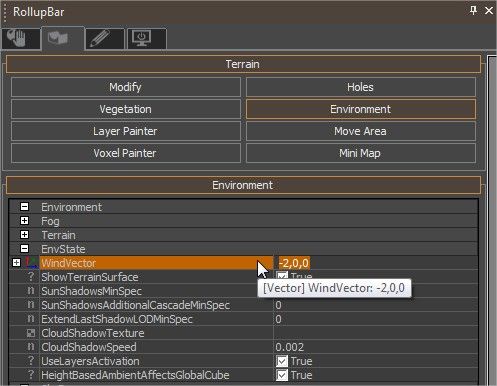The height and width of the screenshot is (386, 497).
Task: Select the SunShadowsAdditionalCascadeMinSpec label
Action: 135,305
